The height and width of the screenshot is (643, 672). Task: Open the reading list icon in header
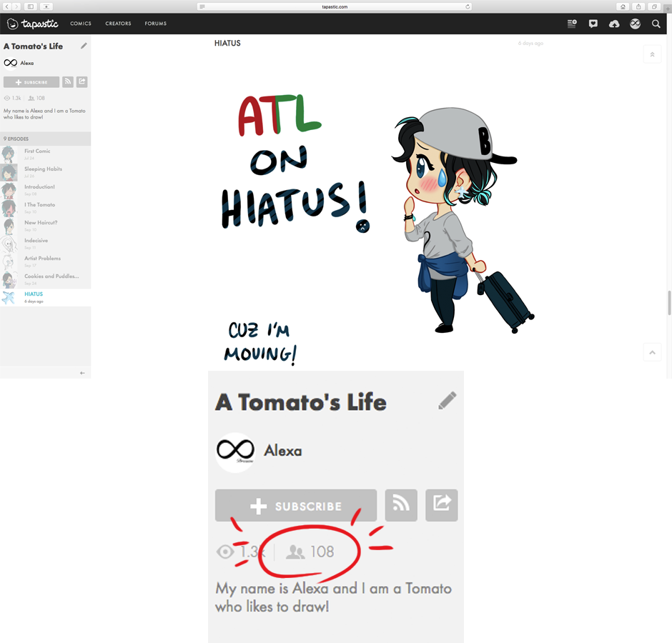[x=572, y=24]
